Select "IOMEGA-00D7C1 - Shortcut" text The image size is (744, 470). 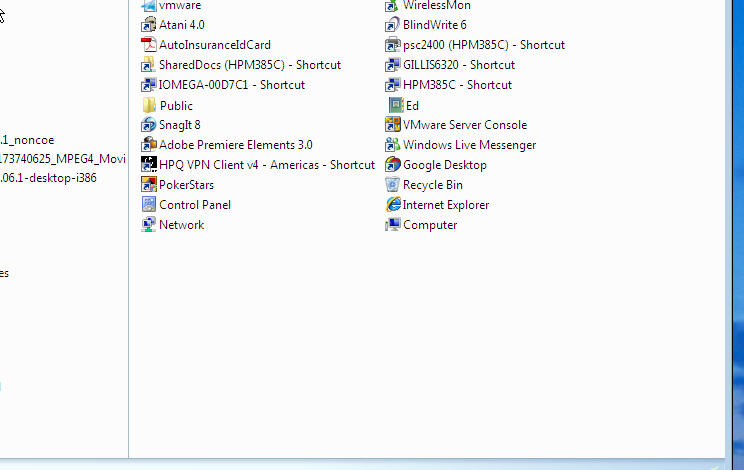(x=232, y=85)
